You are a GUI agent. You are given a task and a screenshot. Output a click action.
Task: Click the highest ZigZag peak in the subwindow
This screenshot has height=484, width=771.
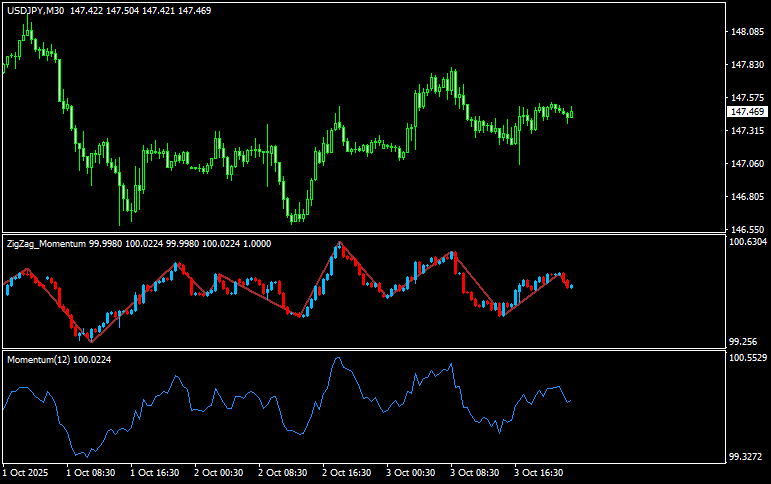[x=340, y=243]
